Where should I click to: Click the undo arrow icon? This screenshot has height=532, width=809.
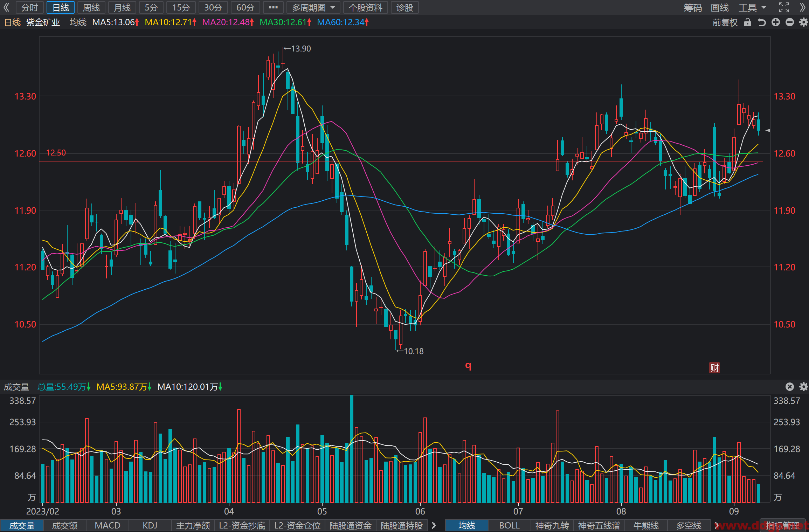click(x=762, y=22)
